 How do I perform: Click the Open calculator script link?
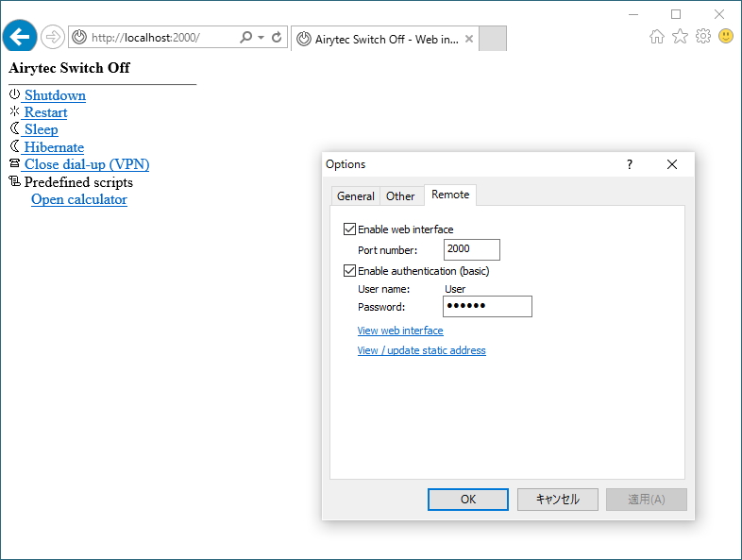tap(79, 199)
